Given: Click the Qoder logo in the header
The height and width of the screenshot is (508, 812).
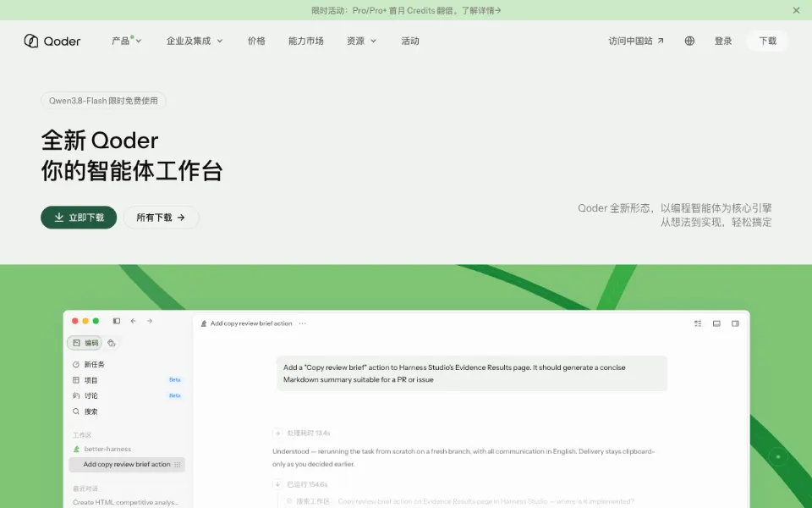Looking at the screenshot, I should [52, 41].
